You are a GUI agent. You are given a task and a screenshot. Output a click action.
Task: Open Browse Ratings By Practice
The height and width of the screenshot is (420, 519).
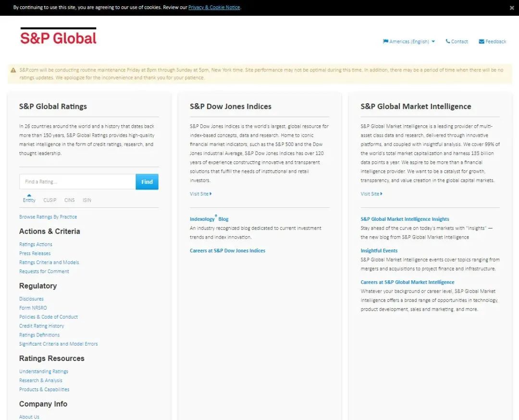coord(48,217)
